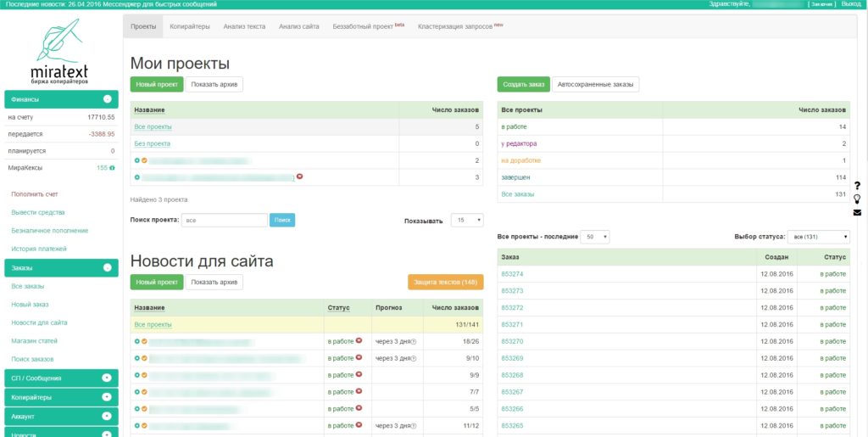Click orange check icon in the 9/9 row

(144, 375)
